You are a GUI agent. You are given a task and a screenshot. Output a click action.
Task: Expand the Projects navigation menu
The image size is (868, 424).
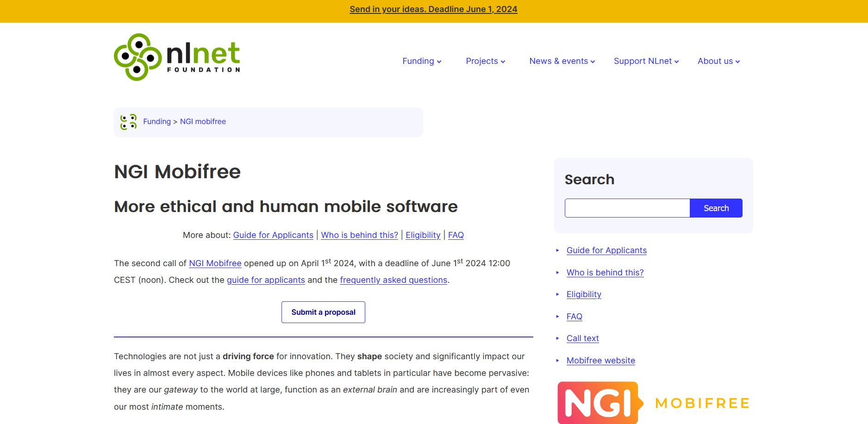[485, 61]
